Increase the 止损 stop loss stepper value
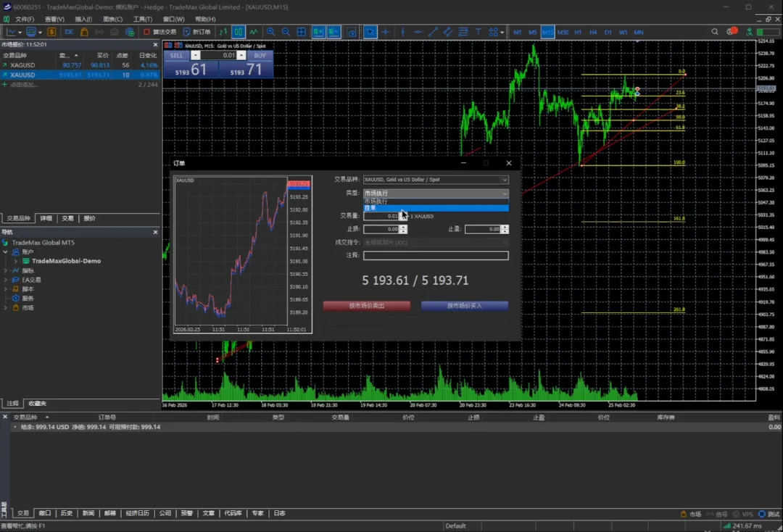Viewport: 783px width, 532px height. tap(404, 227)
